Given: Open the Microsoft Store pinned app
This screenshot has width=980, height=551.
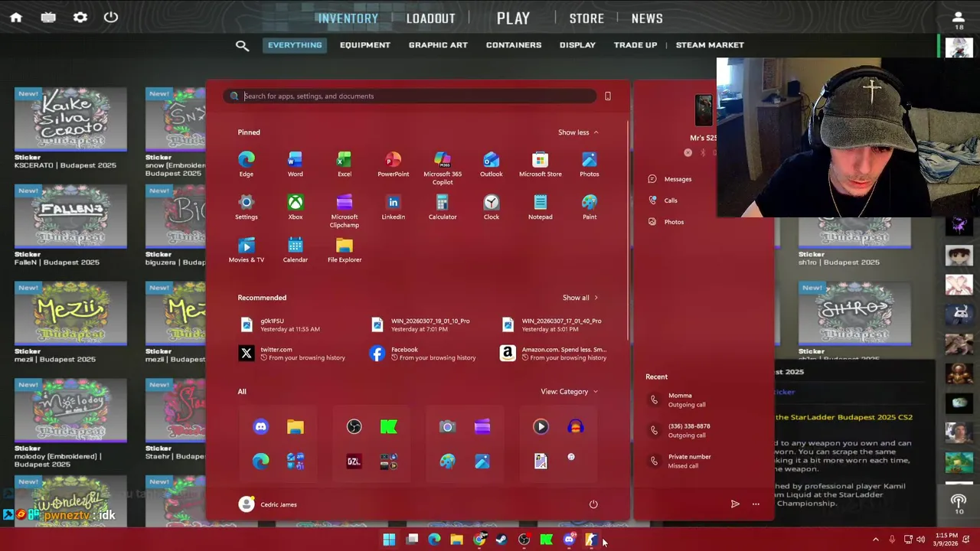Looking at the screenshot, I should coord(541,164).
